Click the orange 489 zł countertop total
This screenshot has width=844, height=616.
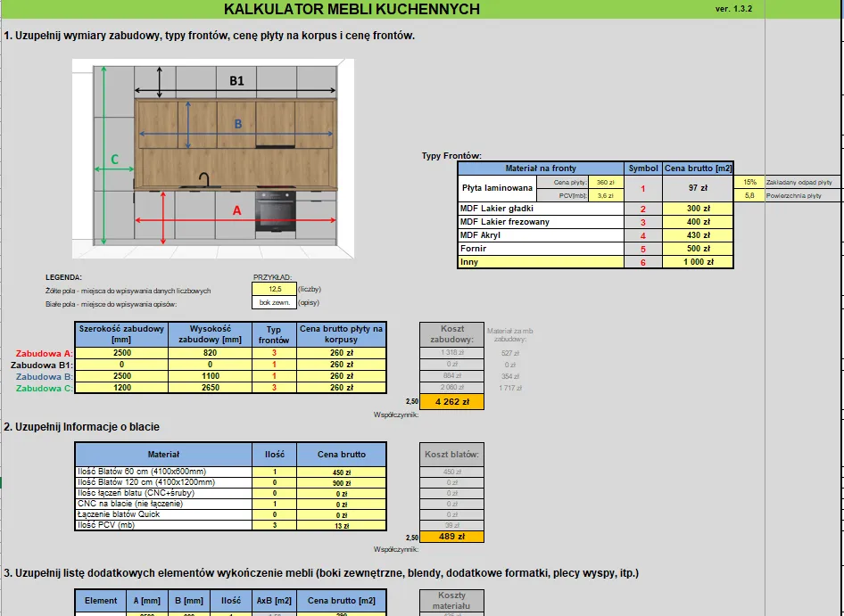pos(452,537)
